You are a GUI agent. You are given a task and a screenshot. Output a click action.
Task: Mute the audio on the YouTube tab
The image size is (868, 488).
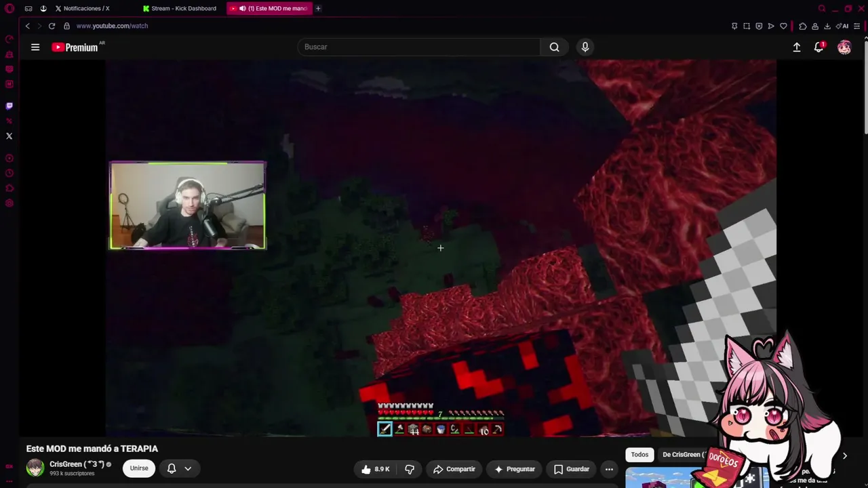pyautogui.click(x=243, y=9)
